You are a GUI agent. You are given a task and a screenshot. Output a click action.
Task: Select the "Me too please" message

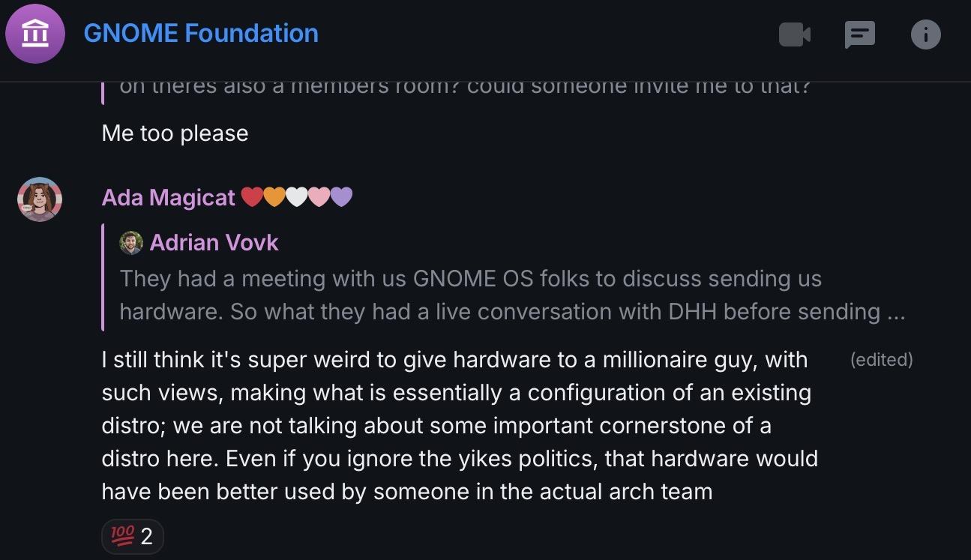[175, 133]
